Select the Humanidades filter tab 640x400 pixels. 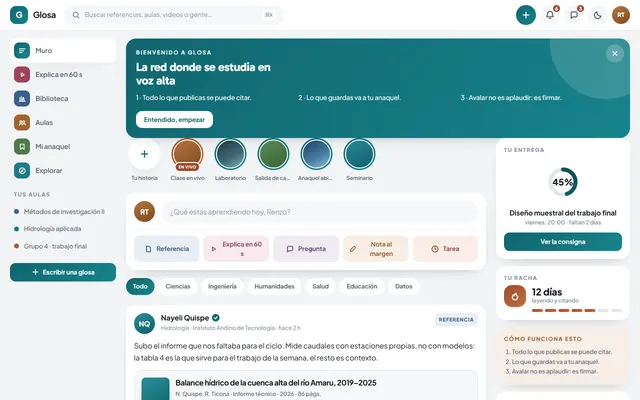(274, 287)
